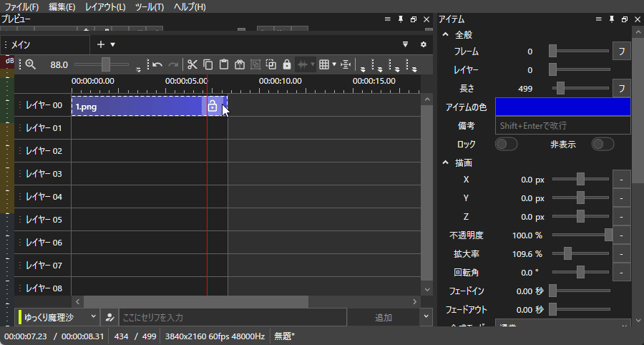Undo the last timeline edit
Screen dimensions: 644x345
157,64
